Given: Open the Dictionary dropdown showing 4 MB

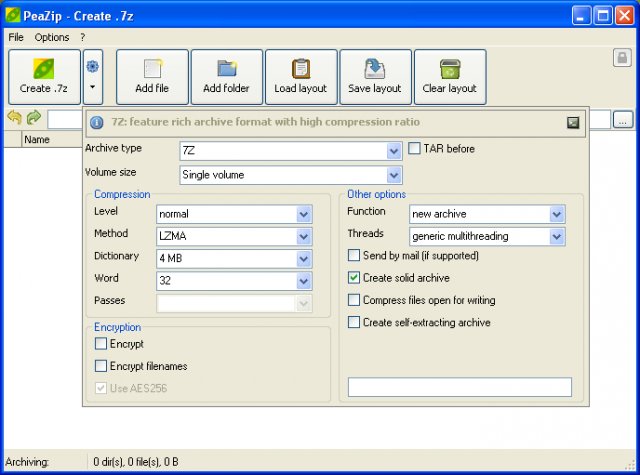Looking at the screenshot, I should (x=304, y=259).
